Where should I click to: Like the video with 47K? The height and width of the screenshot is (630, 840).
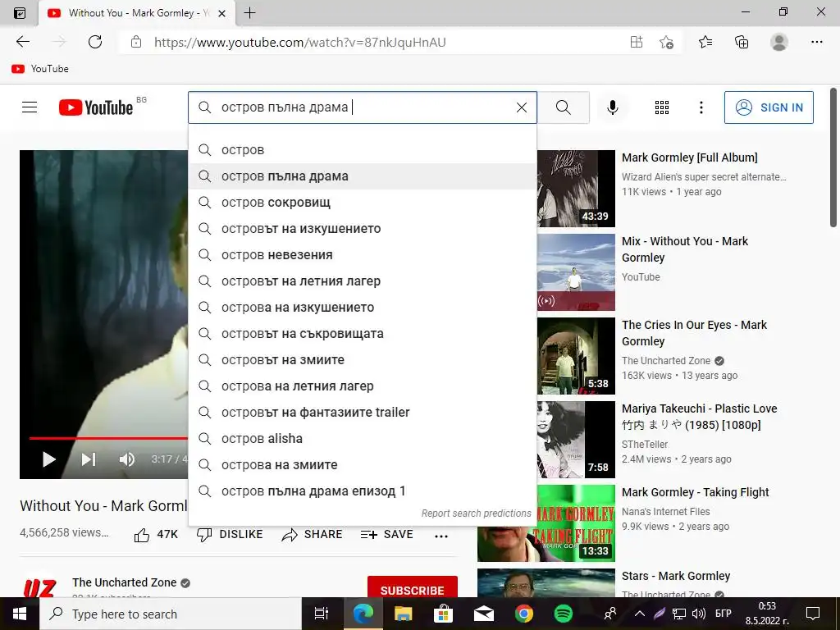pyautogui.click(x=156, y=535)
